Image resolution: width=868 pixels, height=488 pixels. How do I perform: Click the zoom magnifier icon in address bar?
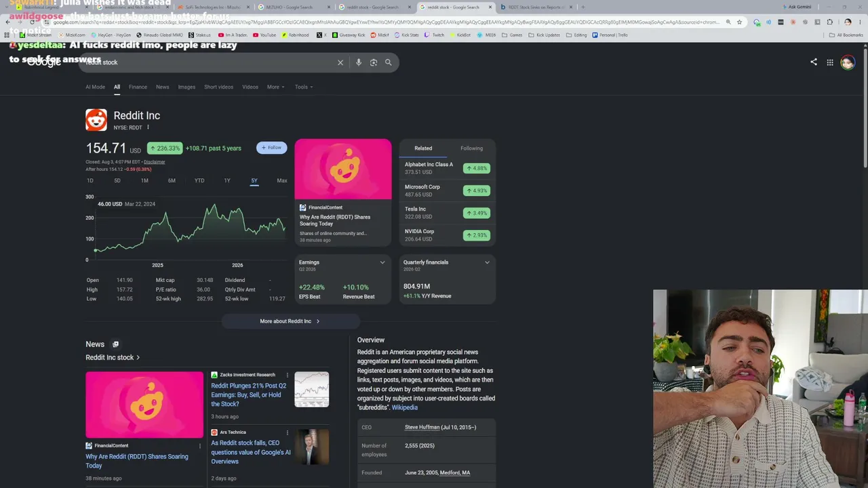tap(728, 22)
